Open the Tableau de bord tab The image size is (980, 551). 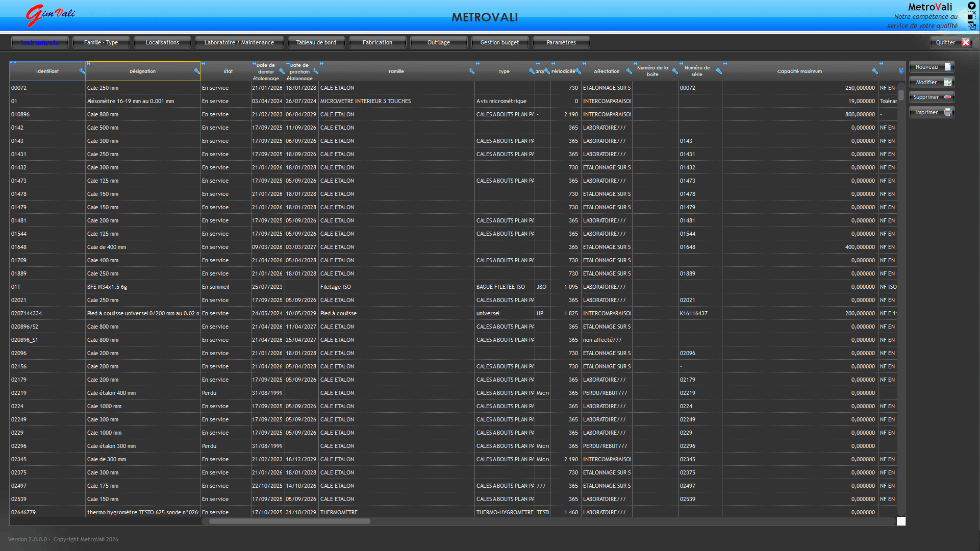pyautogui.click(x=316, y=42)
